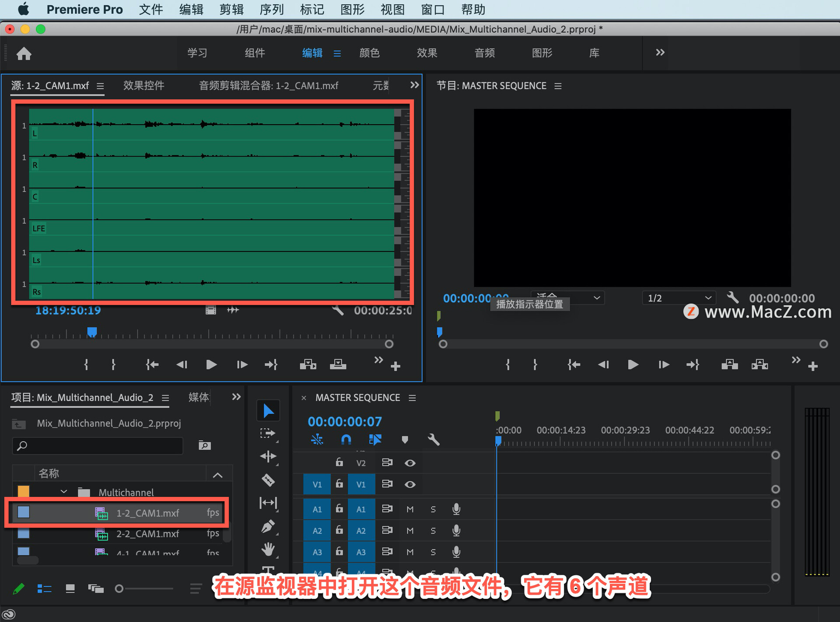The image size is (840, 622).
Task: Click the project search field
Action: pos(98,446)
